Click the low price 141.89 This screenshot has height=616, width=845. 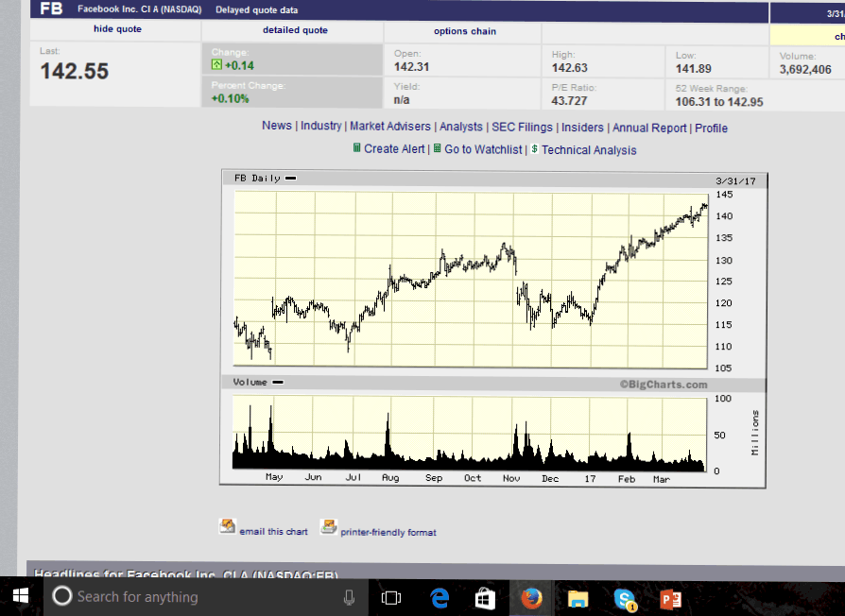pos(694,68)
